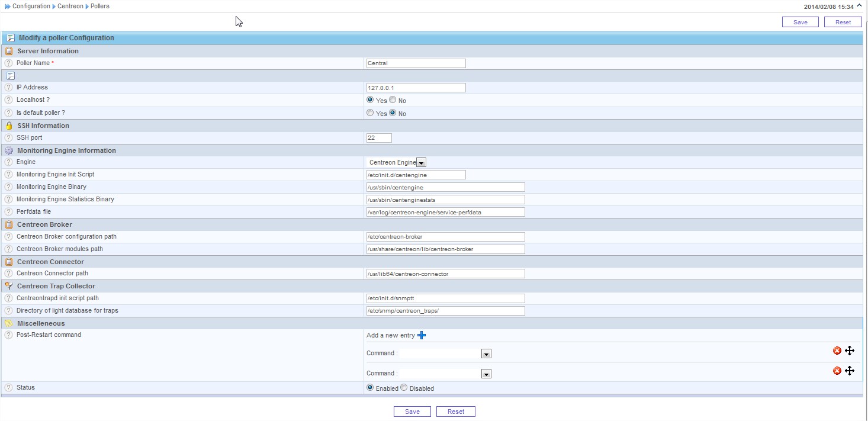Select Disabled status radio button

[x=404, y=388]
